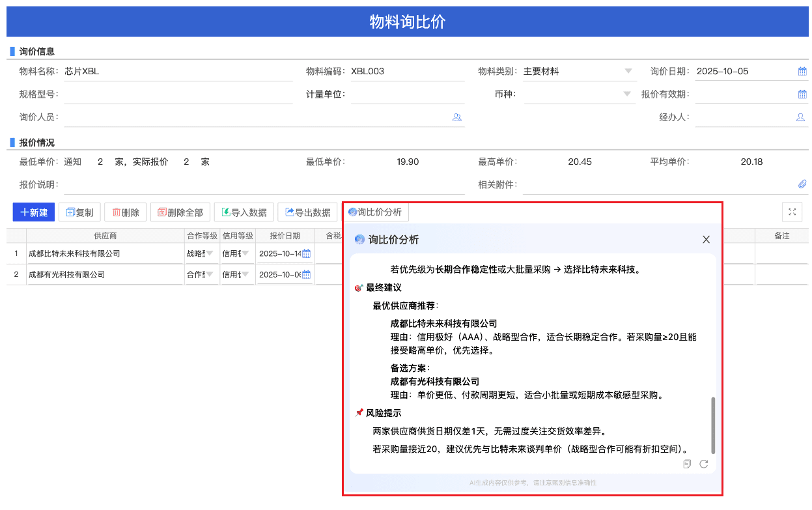Click the 删除 button
The image size is (812, 510).
pos(125,212)
